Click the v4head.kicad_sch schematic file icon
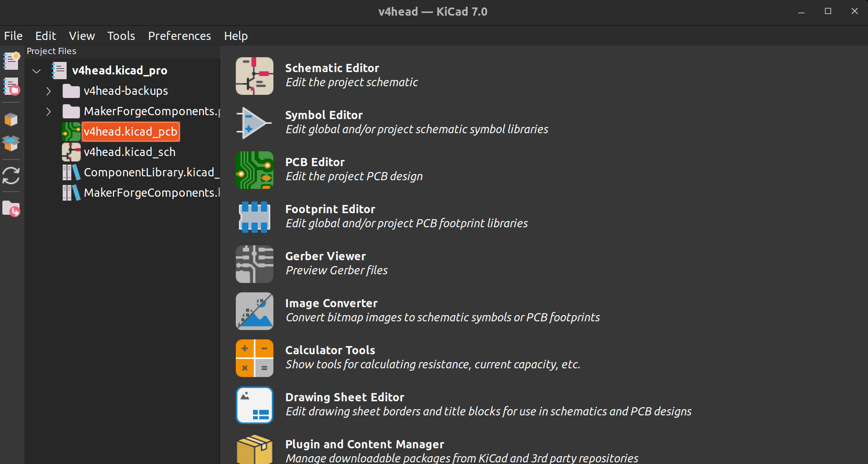This screenshot has height=464, width=868. 71,152
